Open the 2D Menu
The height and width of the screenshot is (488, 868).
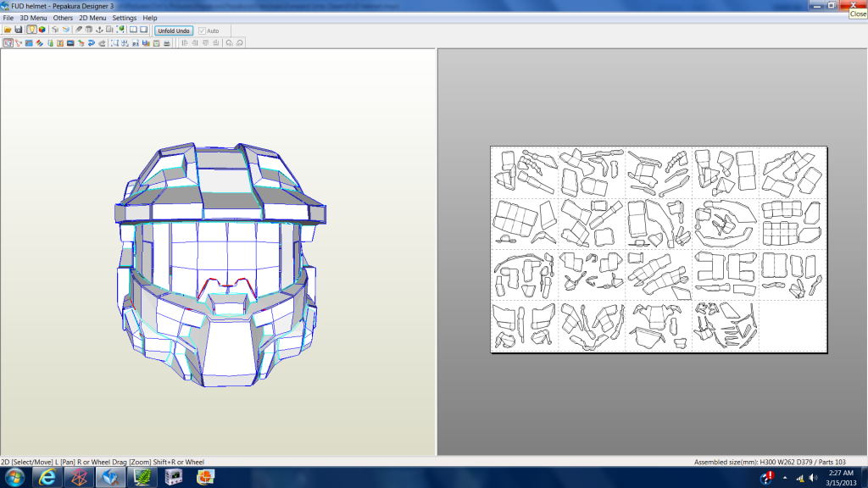click(92, 18)
